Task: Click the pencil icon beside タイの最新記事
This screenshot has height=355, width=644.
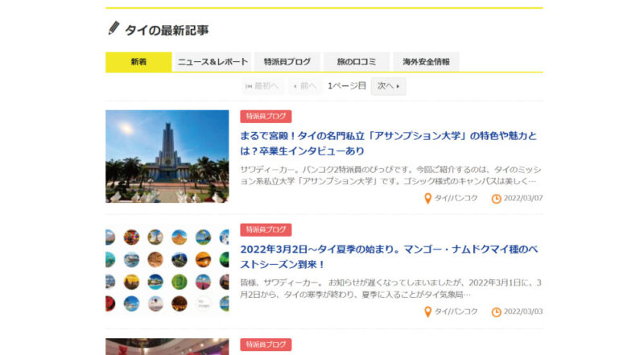Action: [x=114, y=28]
